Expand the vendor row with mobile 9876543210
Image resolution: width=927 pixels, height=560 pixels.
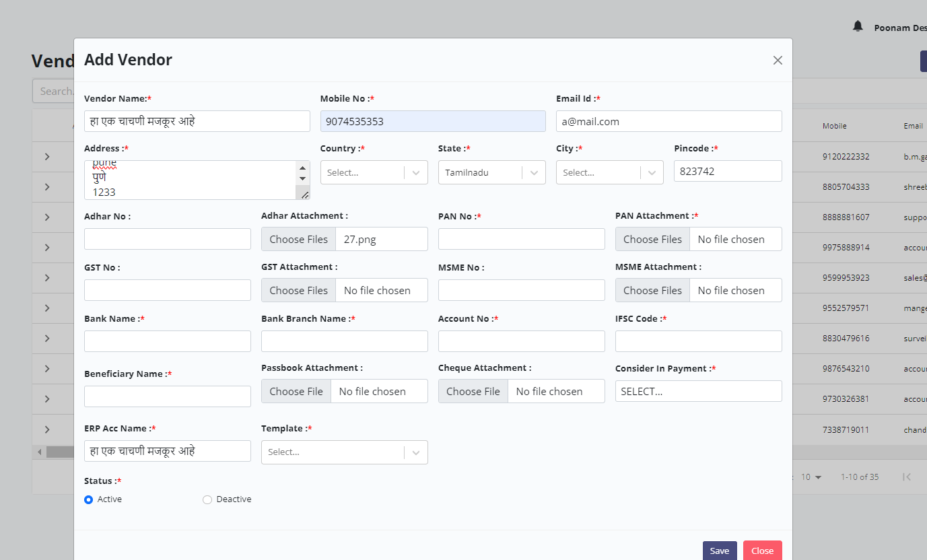pyautogui.click(x=47, y=368)
